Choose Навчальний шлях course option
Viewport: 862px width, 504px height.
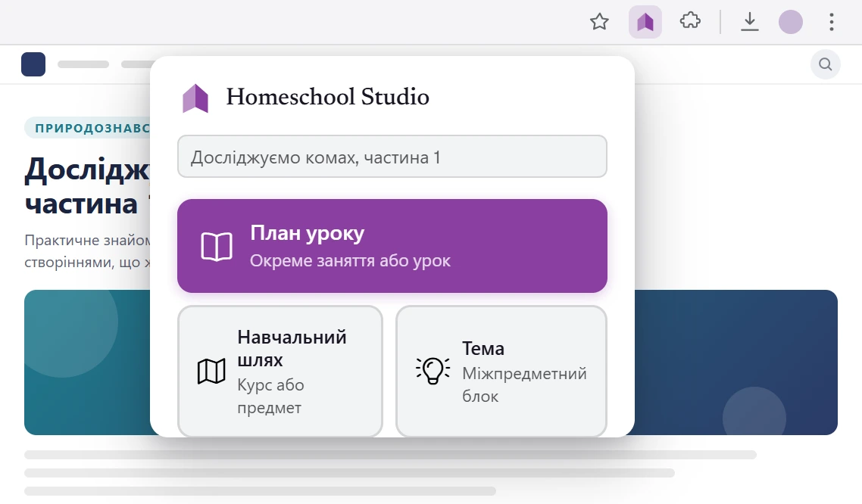pos(280,371)
